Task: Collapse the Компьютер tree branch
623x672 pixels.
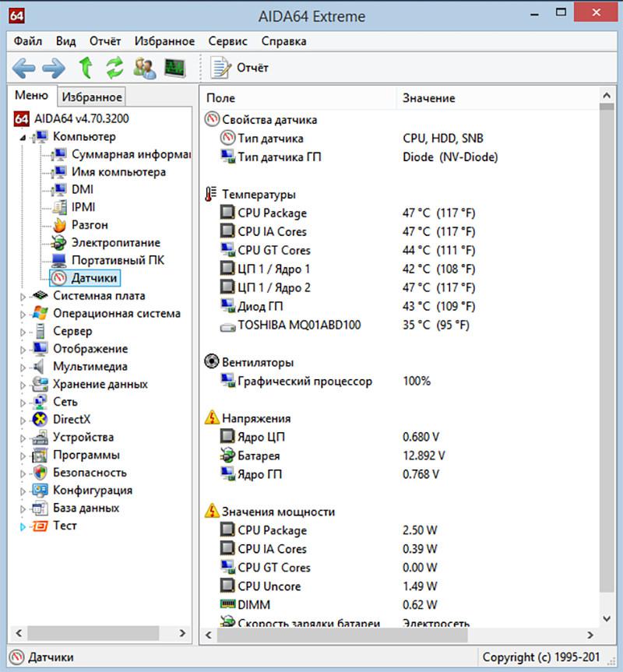Action: click(x=23, y=138)
